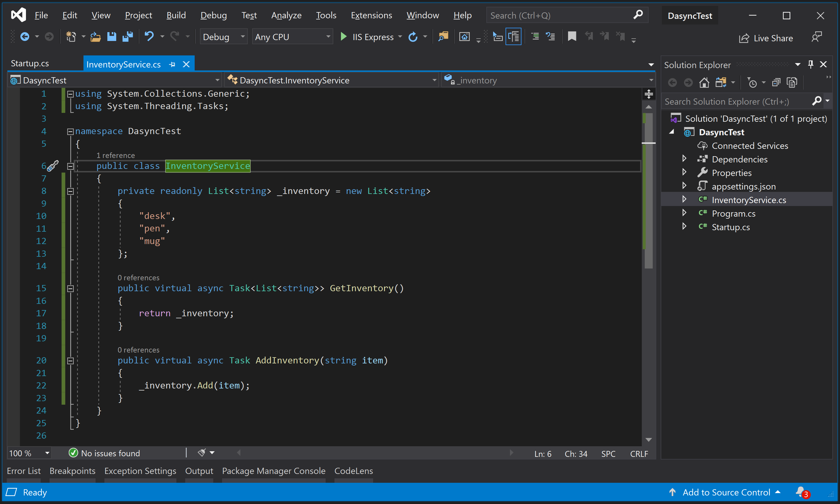
Task: Undo the last action
Action: [x=149, y=36]
